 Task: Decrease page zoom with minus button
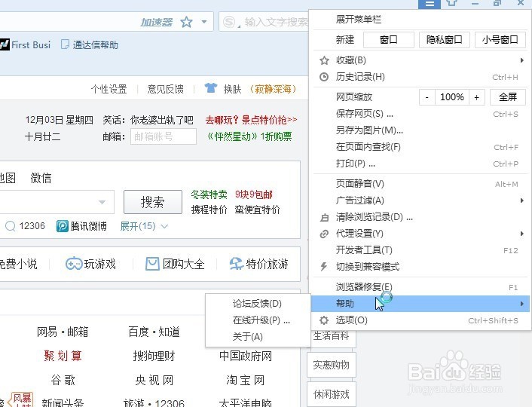point(427,97)
